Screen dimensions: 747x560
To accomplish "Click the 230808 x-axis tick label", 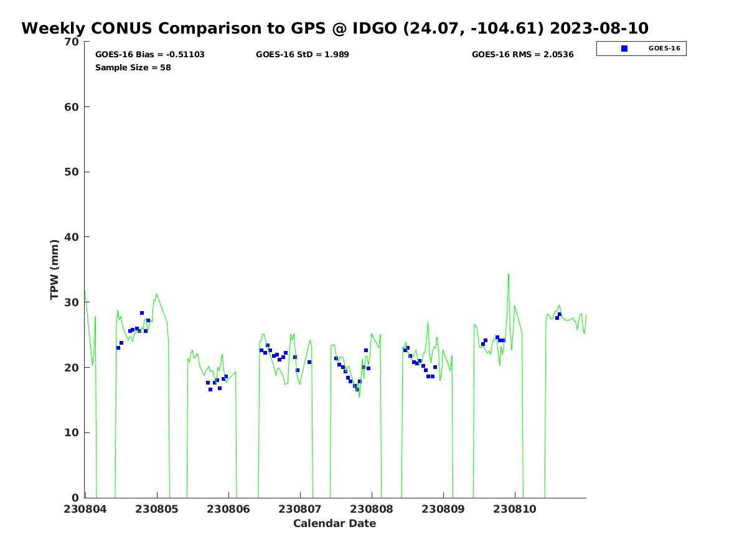I will (372, 509).
